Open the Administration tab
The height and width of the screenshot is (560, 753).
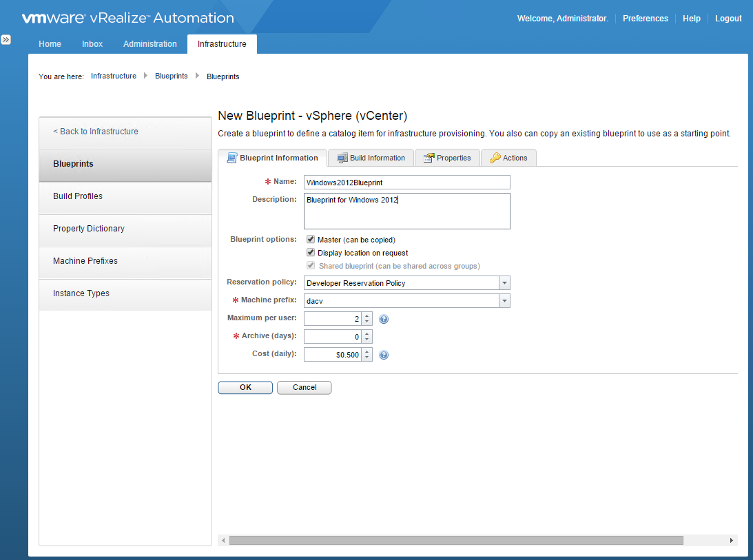point(149,43)
